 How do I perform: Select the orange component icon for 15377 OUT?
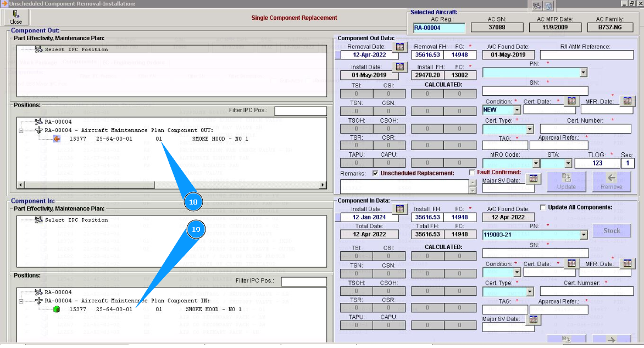click(57, 139)
